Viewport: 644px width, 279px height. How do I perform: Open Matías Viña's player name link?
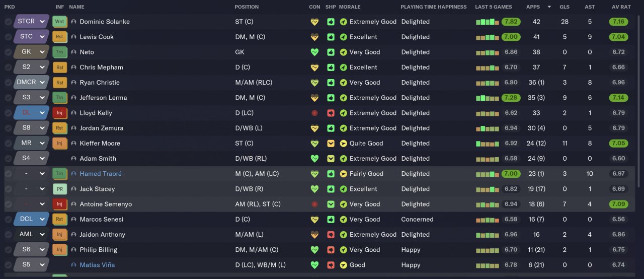coord(97,265)
